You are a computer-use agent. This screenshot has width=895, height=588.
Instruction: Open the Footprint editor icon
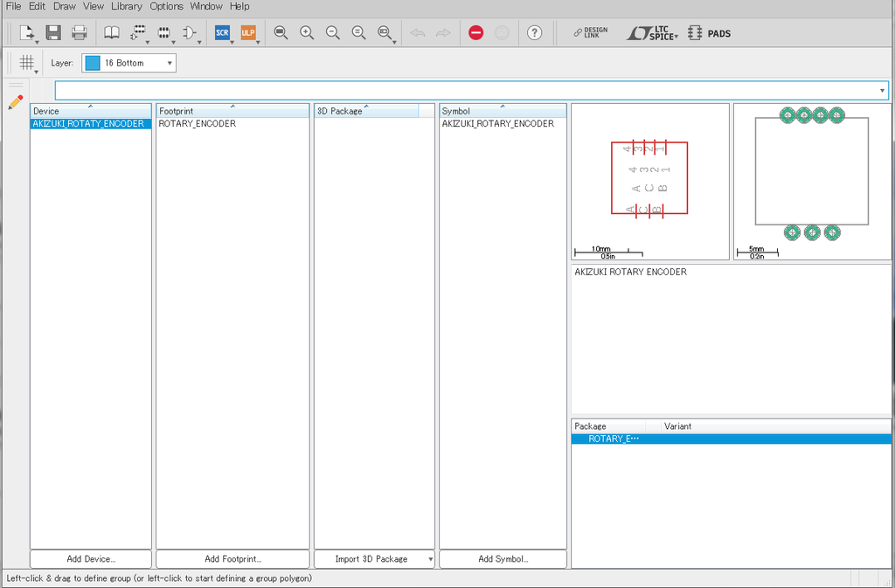click(163, 32)
